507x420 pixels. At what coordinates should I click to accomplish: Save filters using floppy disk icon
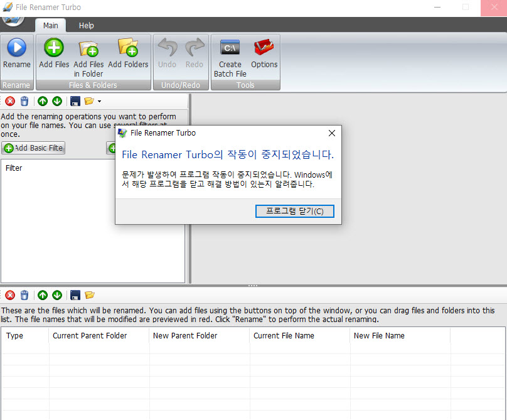75,101
